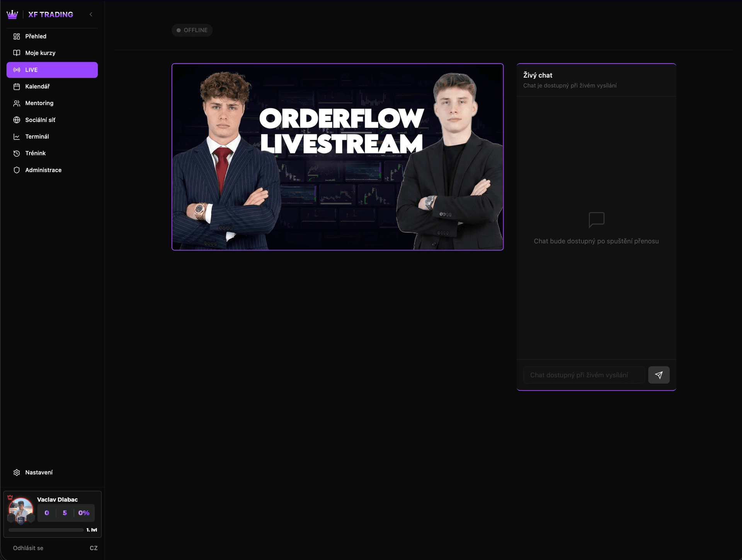The width and height of the screenshot is (742, 560).
Task: Click the Odhlásit se logout link
Action: click(x=27, y=548)
